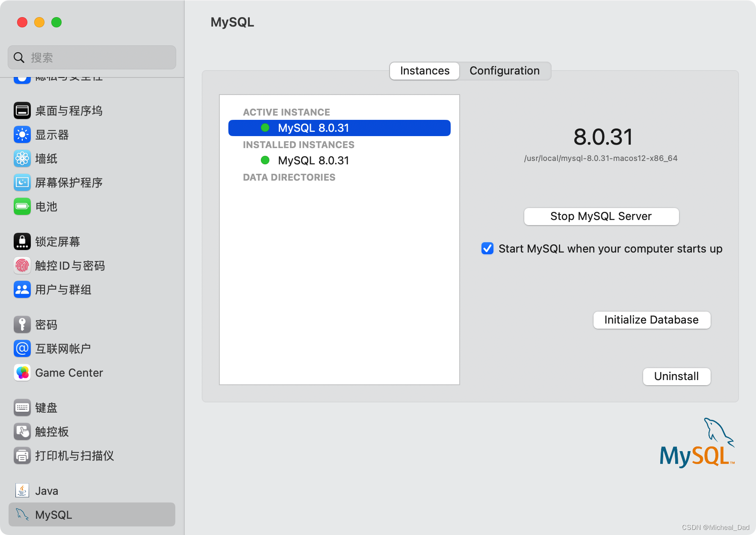This screenshot has width=756, height=535.
Task: Open Touch ID & Password (触控ID与密码) icon
Action: [22, 266]
